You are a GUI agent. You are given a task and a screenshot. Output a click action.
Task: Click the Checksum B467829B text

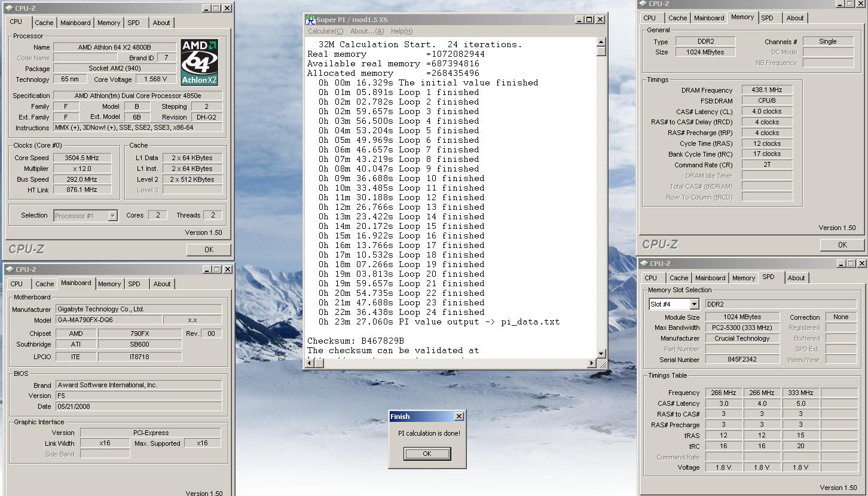pyautogui.click(x=356, y=341)
